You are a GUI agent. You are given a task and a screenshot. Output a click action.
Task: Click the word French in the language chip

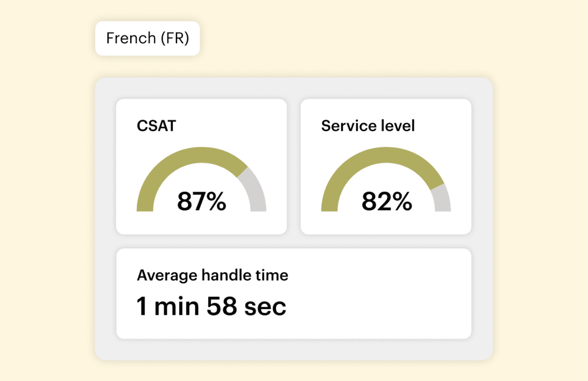131,39
